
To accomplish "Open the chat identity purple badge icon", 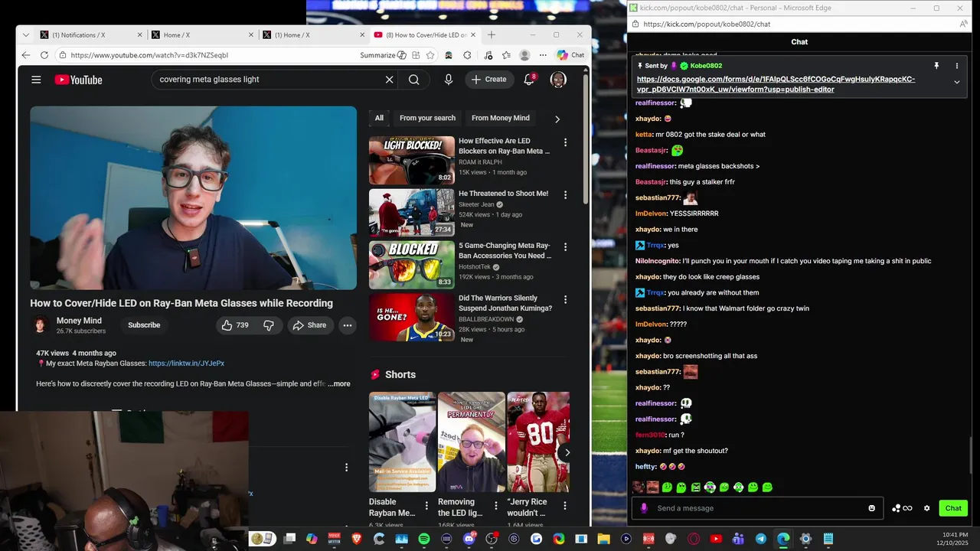I will (644, 508).
